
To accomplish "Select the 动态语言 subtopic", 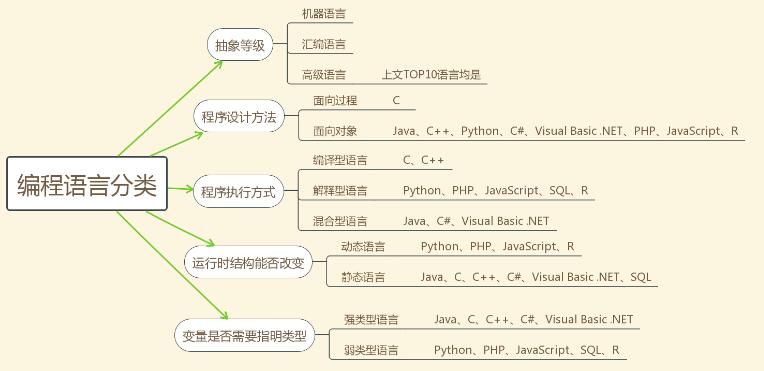I will pos(363,246).
